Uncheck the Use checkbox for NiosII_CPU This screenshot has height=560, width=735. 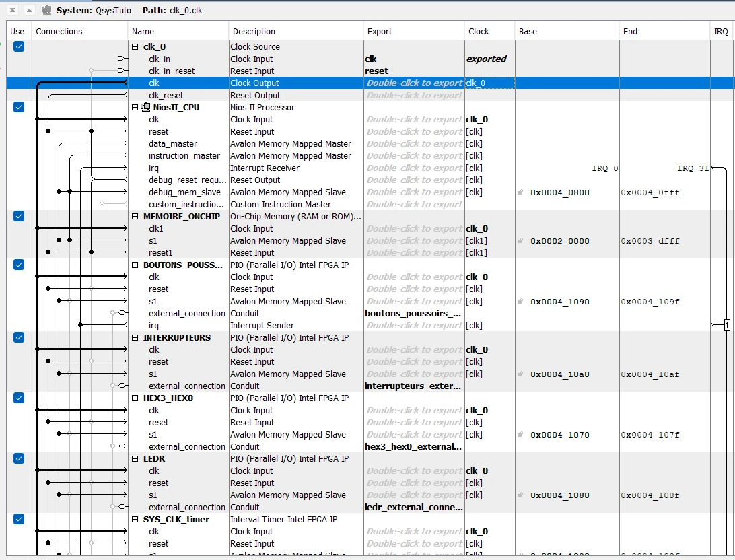19,107
